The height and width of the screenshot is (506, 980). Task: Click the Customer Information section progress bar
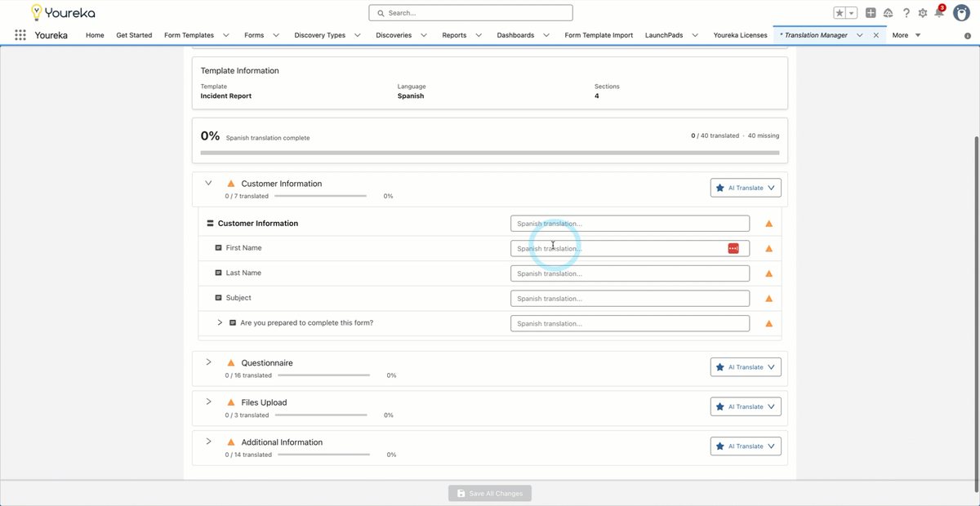(321, 196)
